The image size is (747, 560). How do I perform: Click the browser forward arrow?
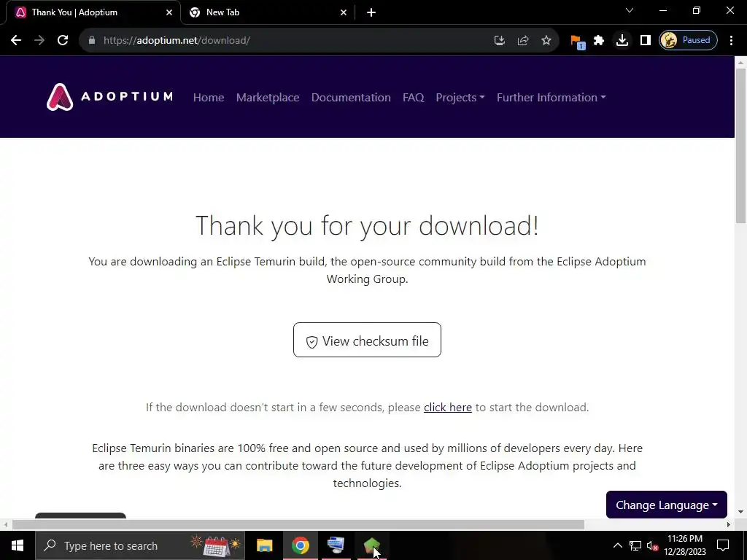click(39, 41)
